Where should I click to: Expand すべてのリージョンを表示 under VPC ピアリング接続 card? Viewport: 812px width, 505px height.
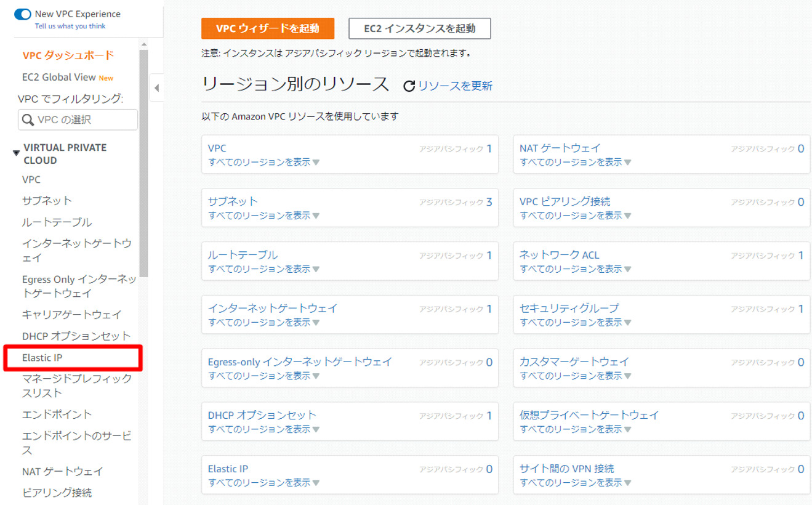[576, 216]
